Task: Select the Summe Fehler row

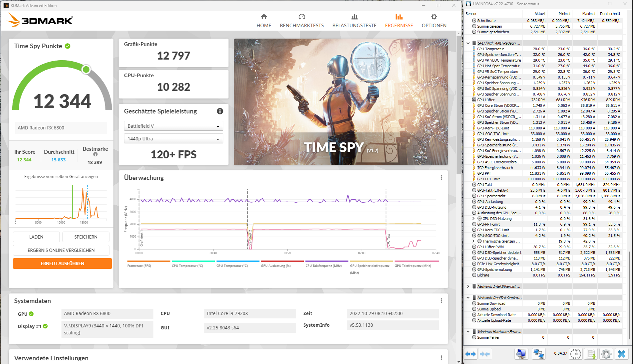Action: (x=543, y=337)
